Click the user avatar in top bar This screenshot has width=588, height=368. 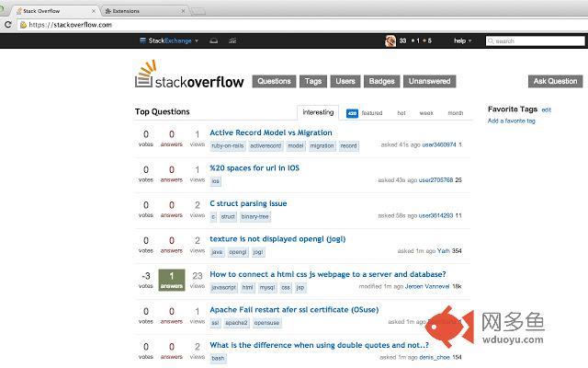point(390,40)
